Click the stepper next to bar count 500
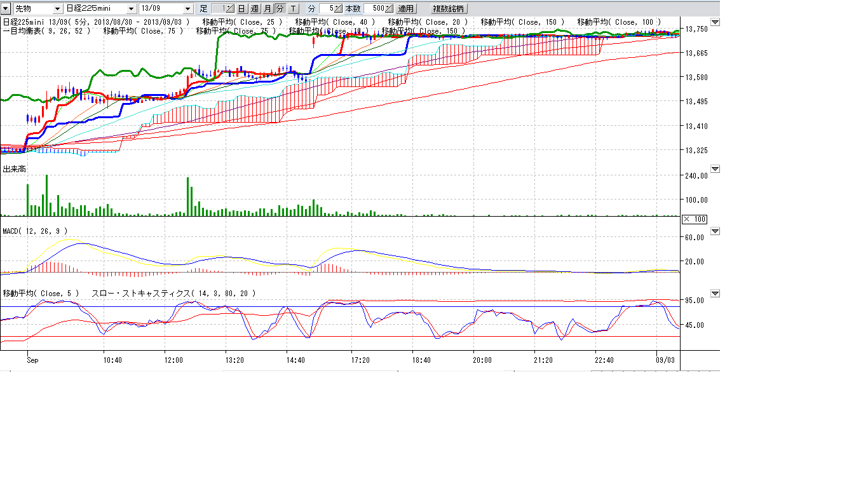The image size is (868, 488). click(x=389, y=9)
